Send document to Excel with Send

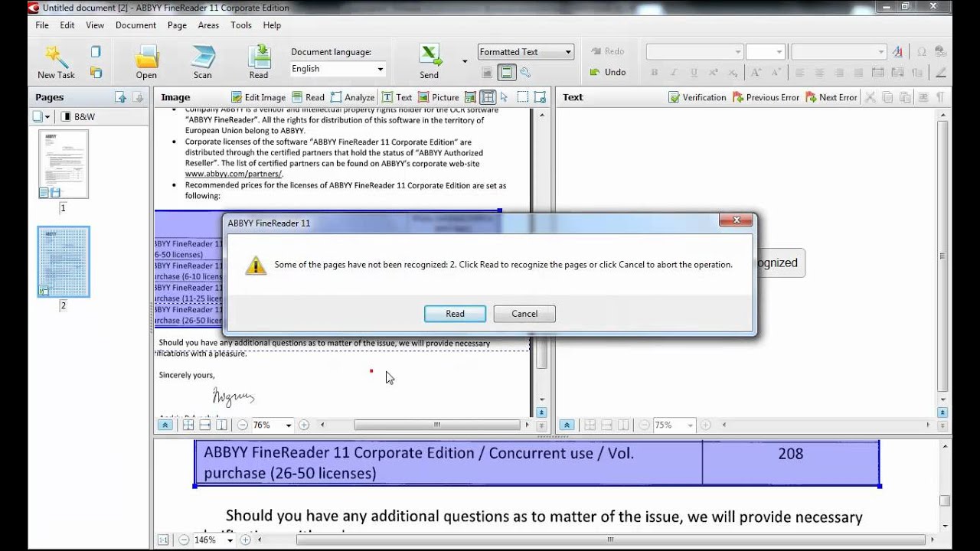click(x=430, y=61)
